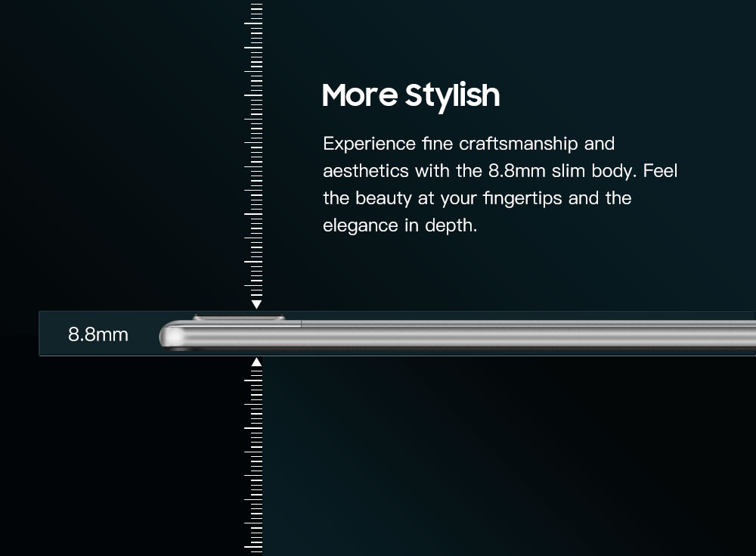Image resolution: width=756 pixels, height=556 pixels.
Task: Click the word "Feel" ending the second line
Action: [660, 171]
